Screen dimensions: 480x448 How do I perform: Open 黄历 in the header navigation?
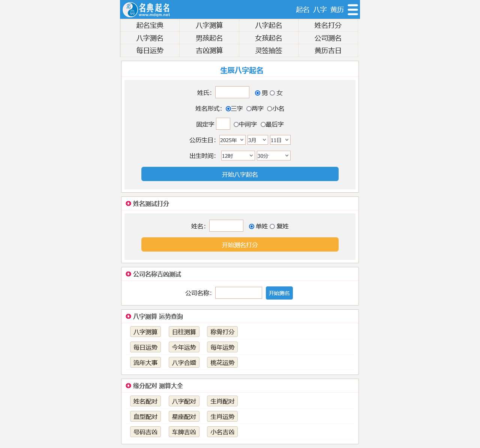pyautogui.click(x=337, y=10)
